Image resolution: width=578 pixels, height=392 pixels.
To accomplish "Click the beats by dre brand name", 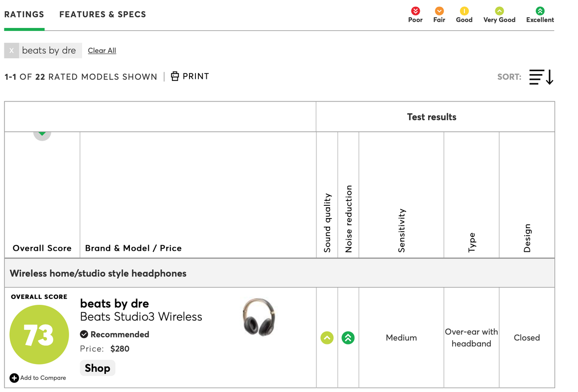I will [x=115, y=303].
